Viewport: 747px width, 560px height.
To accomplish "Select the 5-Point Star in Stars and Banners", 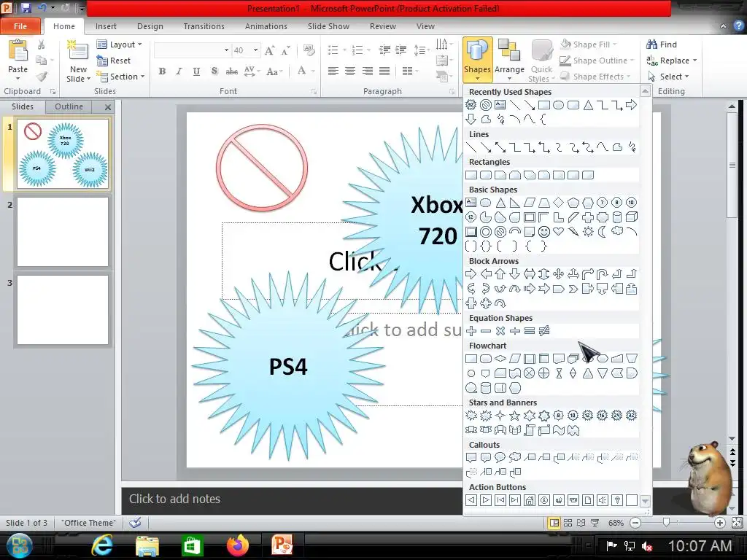I will [x=514, y=415].
